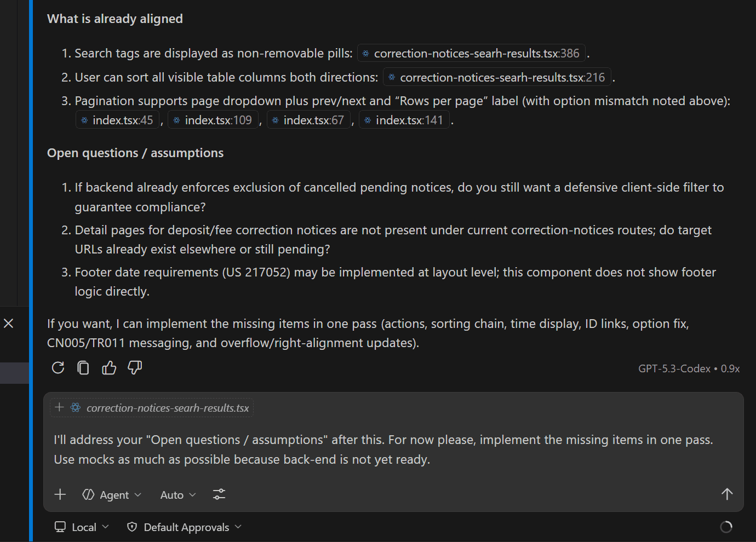Click heading 'Open questions / assumptions'
This screenshot has width=756, height=542.
point(135,153)
